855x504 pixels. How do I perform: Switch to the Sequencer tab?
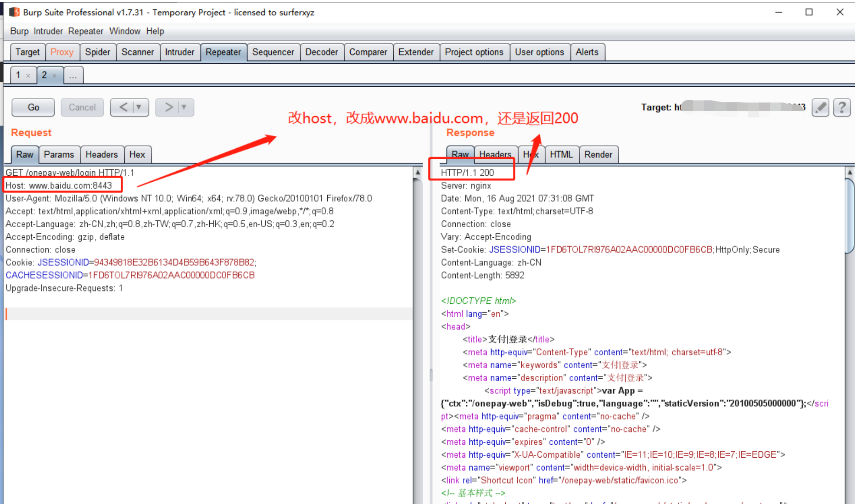(x=273, y=52)
